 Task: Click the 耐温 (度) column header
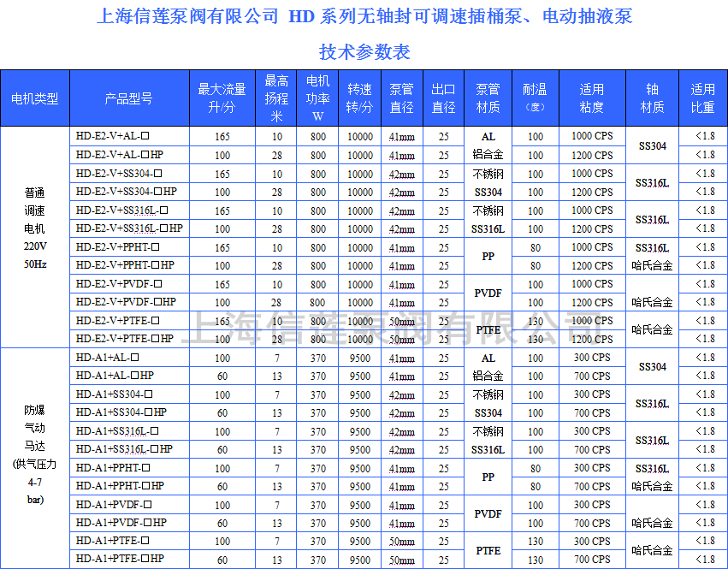pyautogui.click(x=536, y=98)
